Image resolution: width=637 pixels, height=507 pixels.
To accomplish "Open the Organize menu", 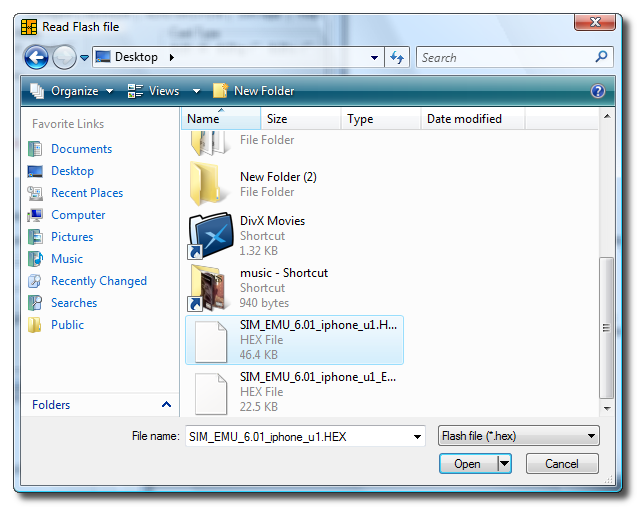I will pos(72,91).
